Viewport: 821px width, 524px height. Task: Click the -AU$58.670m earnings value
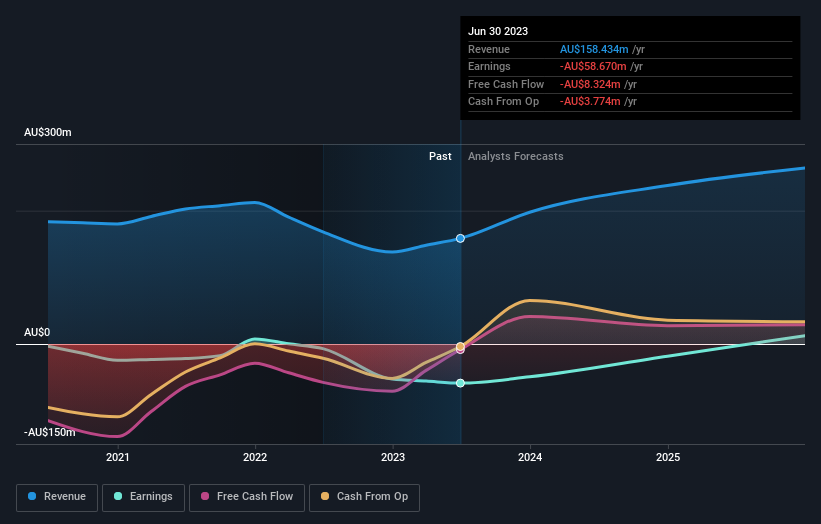coord(593,66)
